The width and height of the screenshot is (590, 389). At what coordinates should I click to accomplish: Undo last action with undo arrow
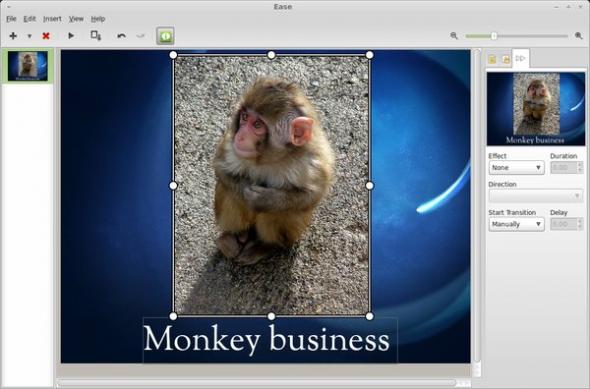[121, 36]
